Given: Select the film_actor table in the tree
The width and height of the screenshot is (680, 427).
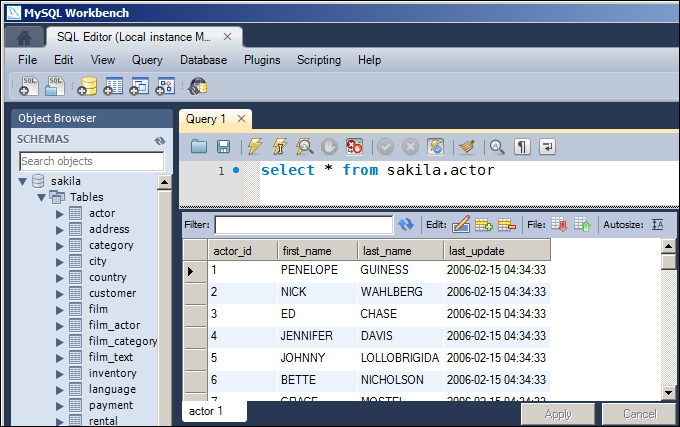Looking at the screenshot, I should point(114,325).
